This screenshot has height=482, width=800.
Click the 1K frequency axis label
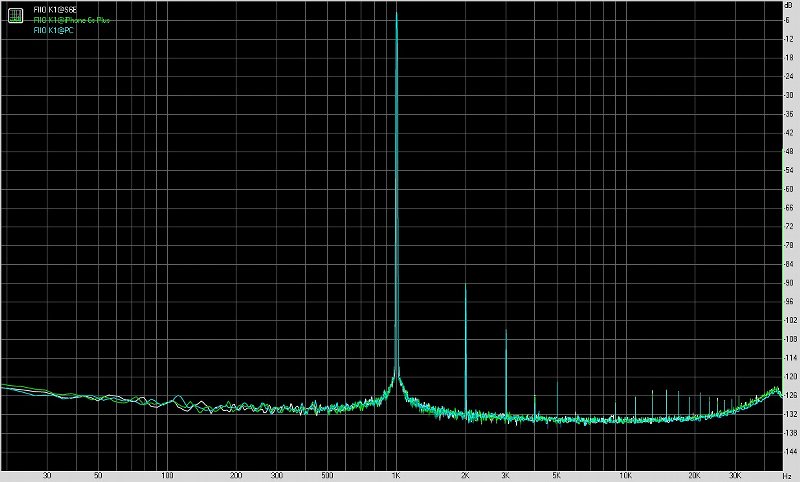click(x=397, y=475)
